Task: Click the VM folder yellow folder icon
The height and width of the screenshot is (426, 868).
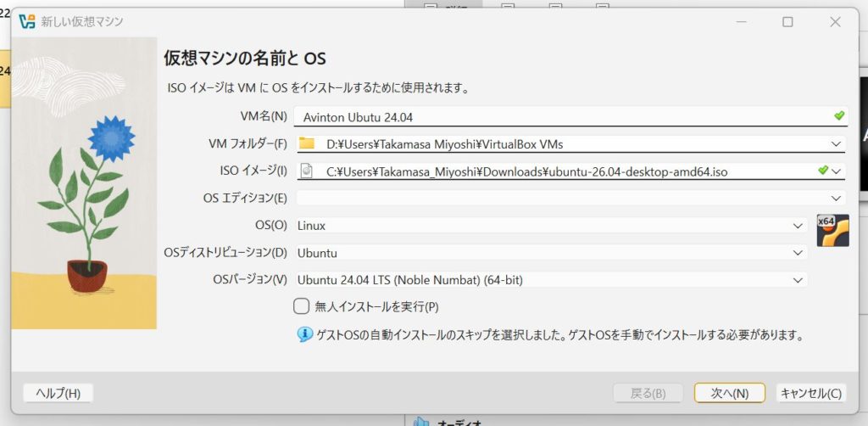Action: 306,144
